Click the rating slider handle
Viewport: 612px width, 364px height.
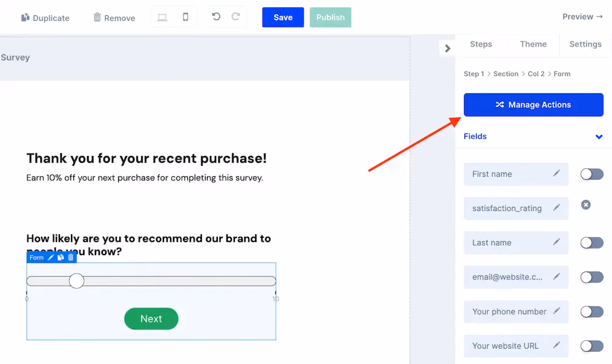click(x=76, y=281)
